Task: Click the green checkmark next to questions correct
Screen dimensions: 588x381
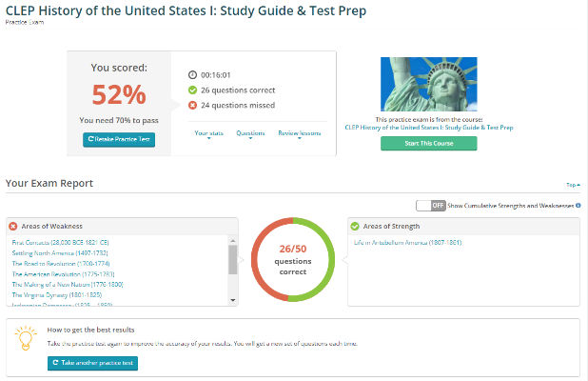Action: click(192, 90)
